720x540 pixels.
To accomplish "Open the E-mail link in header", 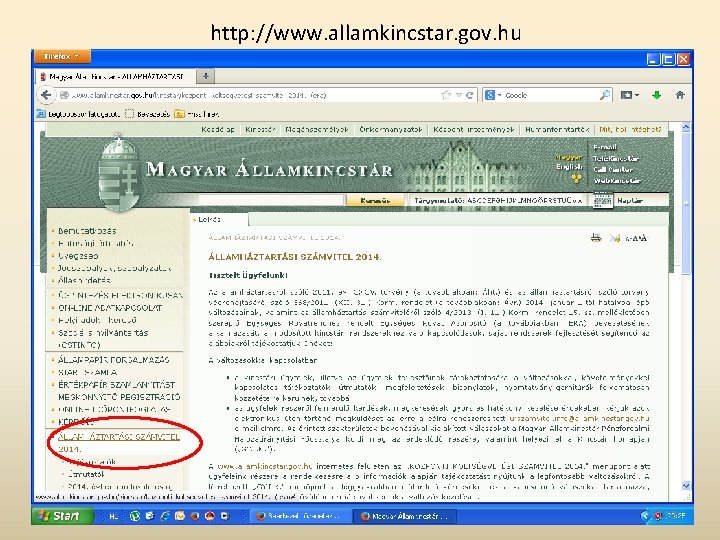I will [605, 147].
